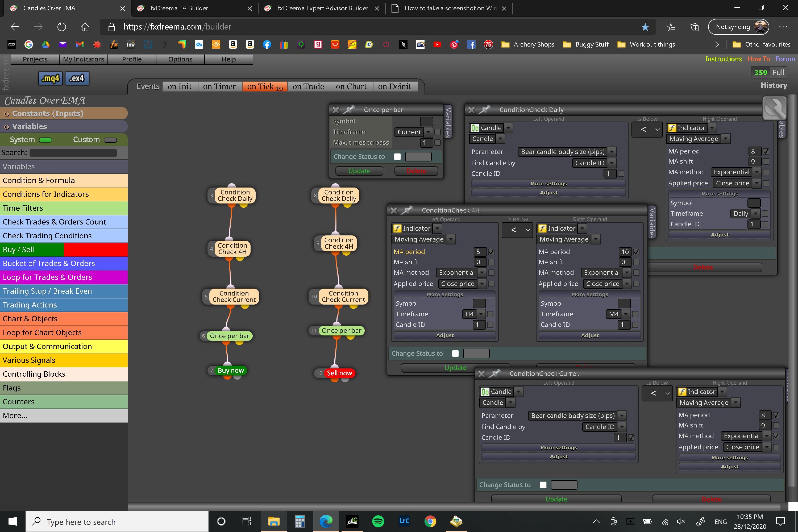Image resolution: width=798 pixels, height=532 pixels.
Task: Click Update in the Once per bar panel
Action: click(x=359, y=171)
